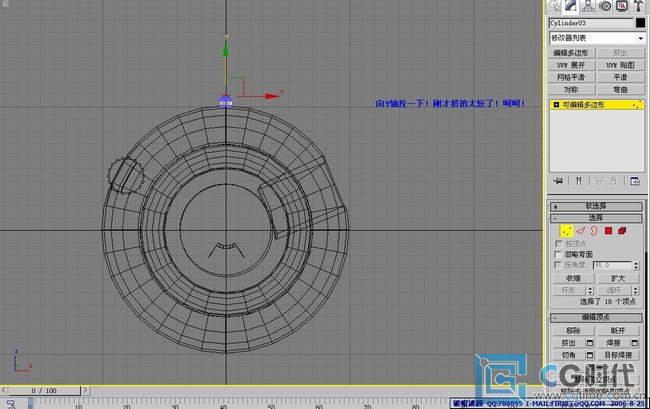The width and height of the screenshot is (650, 409).
Task: Open the Configure Modifier Sets icon
Action: click(x=635, y=181)
